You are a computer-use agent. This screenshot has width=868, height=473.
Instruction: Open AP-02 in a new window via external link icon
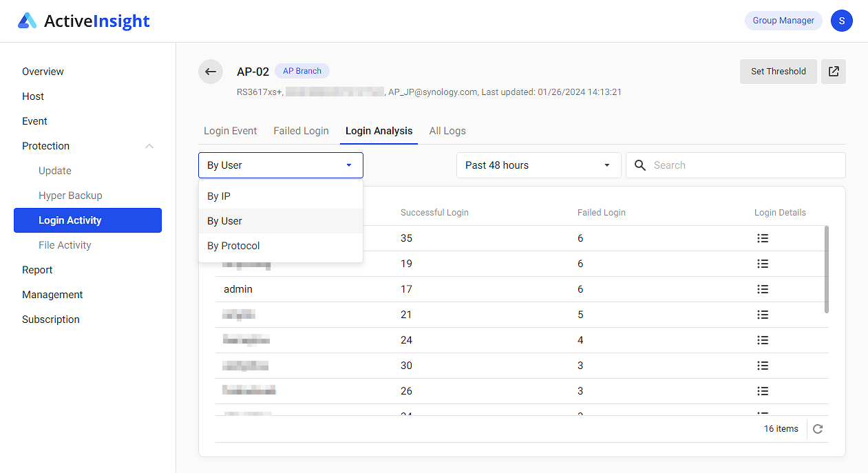pyautogui.click(x=834, y=72)
